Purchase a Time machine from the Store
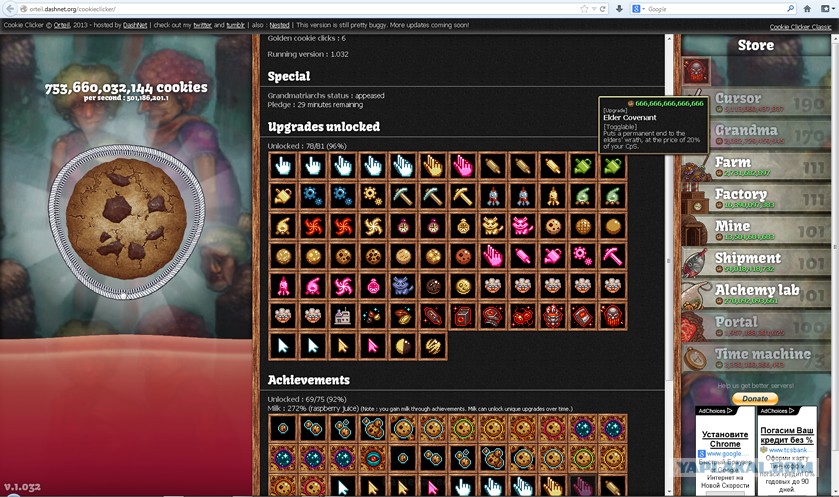Viewport: 839px width, 497px height. (757, 358)
